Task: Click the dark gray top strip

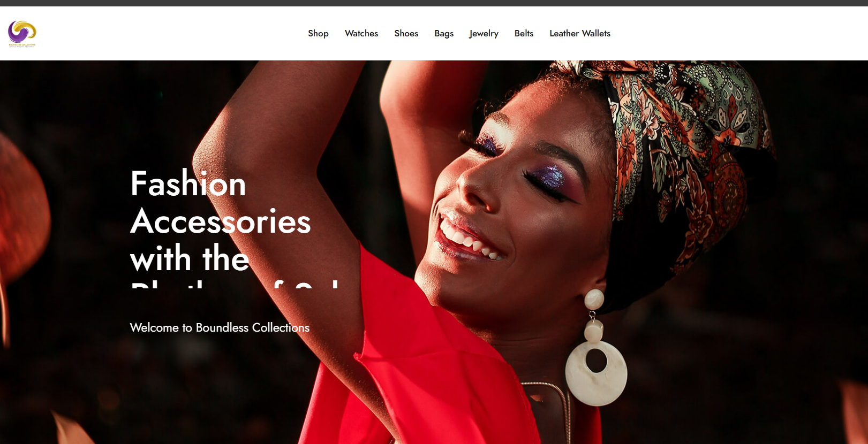Action: pyautogui.click(x=434, y=3)
